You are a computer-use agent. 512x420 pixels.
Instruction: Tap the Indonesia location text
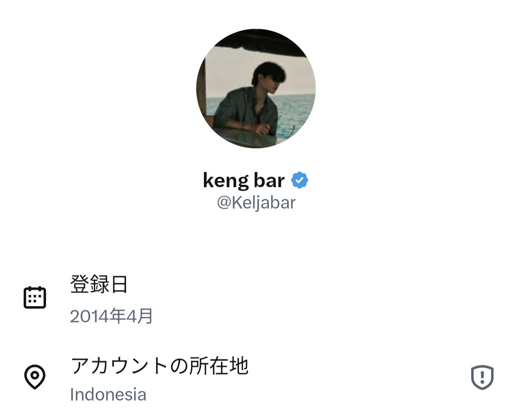(108, 394)
